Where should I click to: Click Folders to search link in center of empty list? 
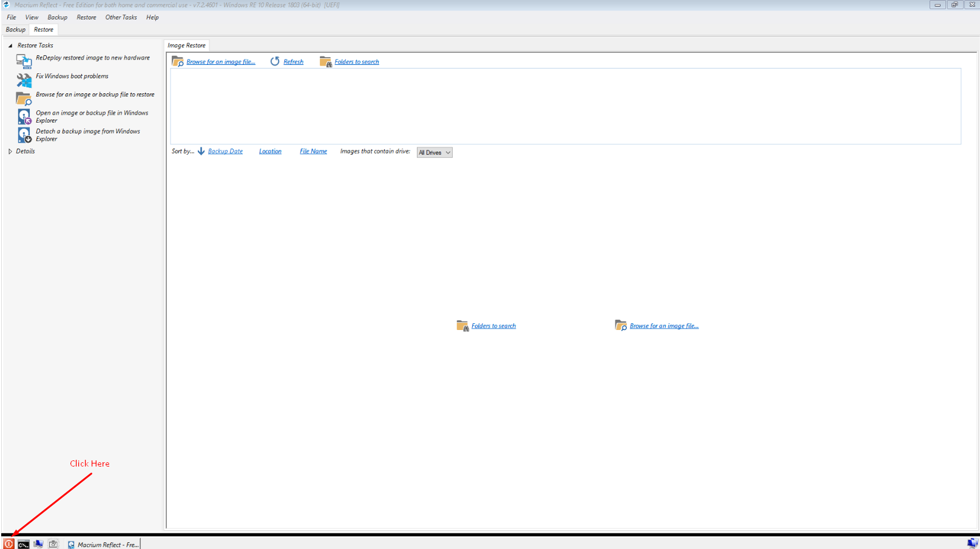[493, 326]
